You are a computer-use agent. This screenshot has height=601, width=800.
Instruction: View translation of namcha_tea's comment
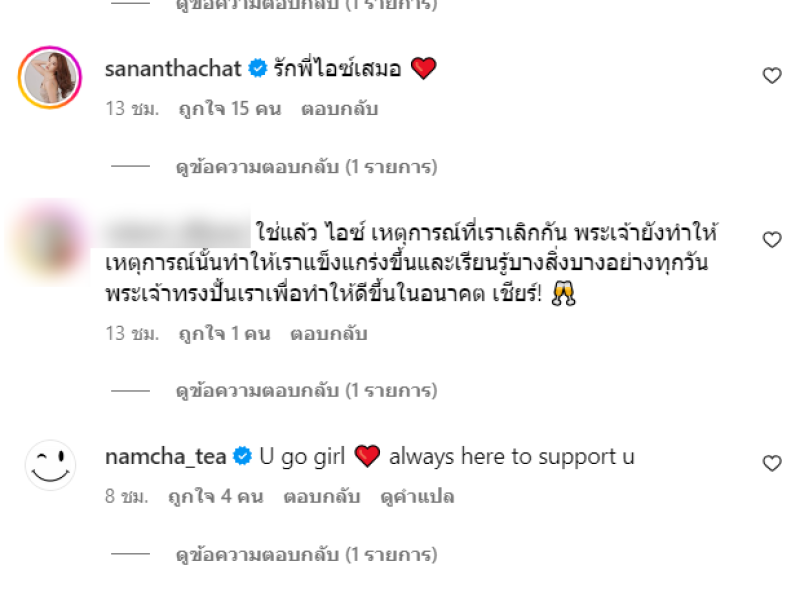click(417, 496)
